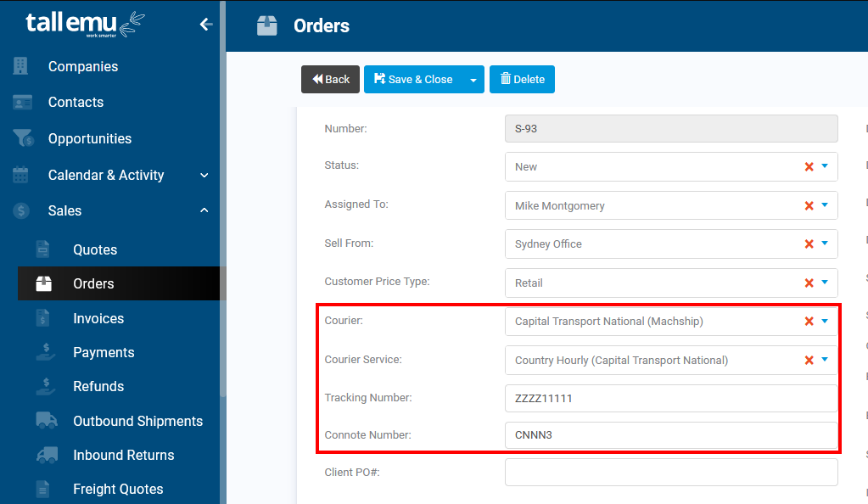
Task: Click the Inbound Returns truck icon
Action: pos(47,455)
